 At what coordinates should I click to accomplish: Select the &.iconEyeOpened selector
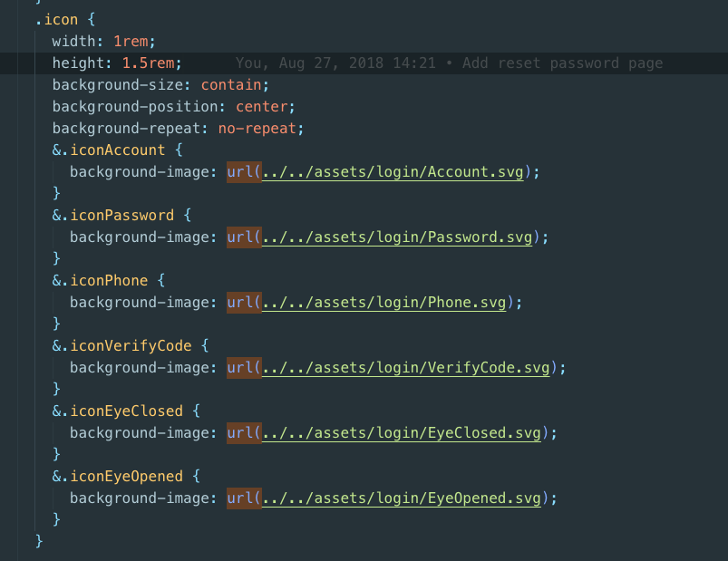118,477
